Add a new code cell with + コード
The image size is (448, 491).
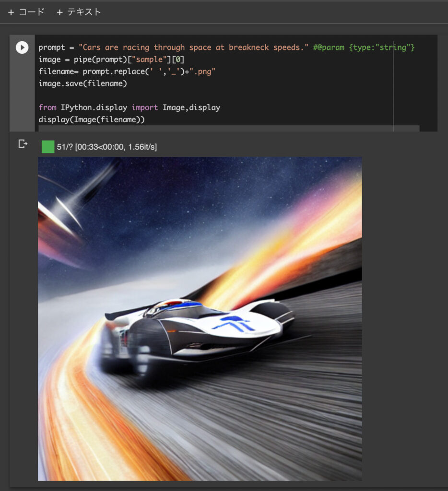(26, 12)
